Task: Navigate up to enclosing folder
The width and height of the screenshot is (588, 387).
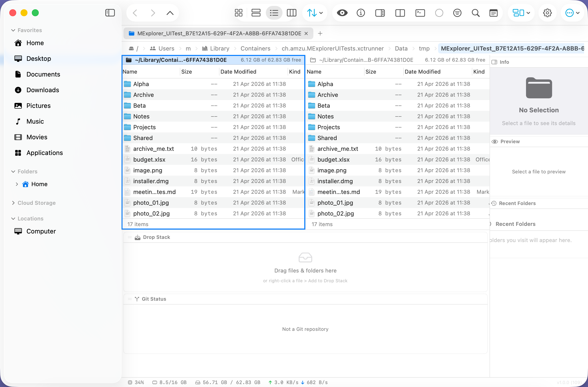Action: (x=170, y=13)
